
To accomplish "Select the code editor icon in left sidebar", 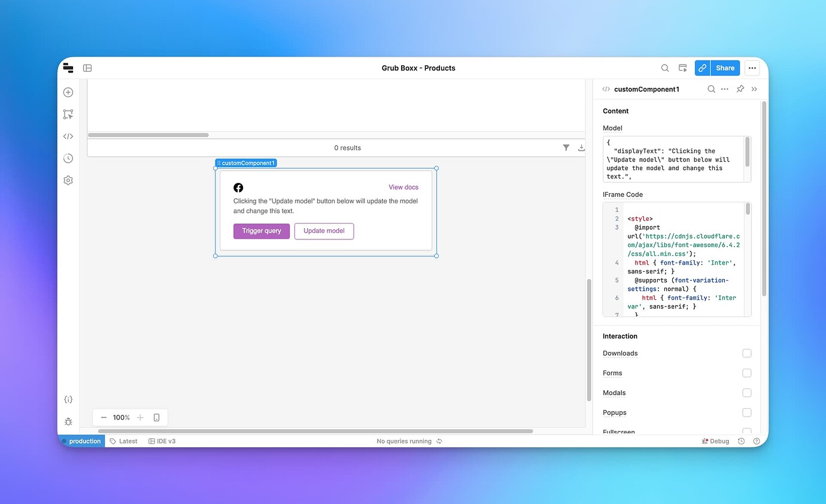I will (68, 136).
